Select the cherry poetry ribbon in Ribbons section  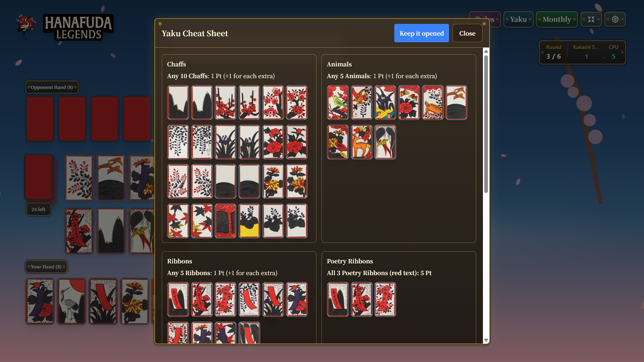coord(226,299)
